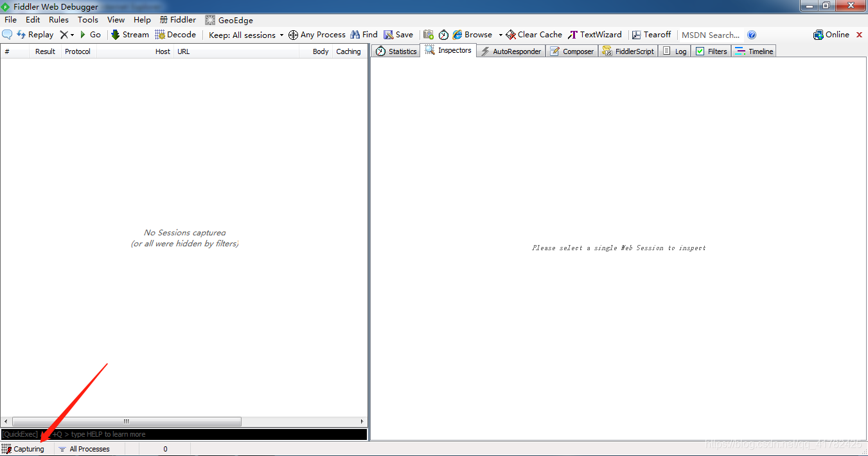Click the Tearoff toolbar button
Viewport: 868px width, 456px height.
tap(651, 35)
